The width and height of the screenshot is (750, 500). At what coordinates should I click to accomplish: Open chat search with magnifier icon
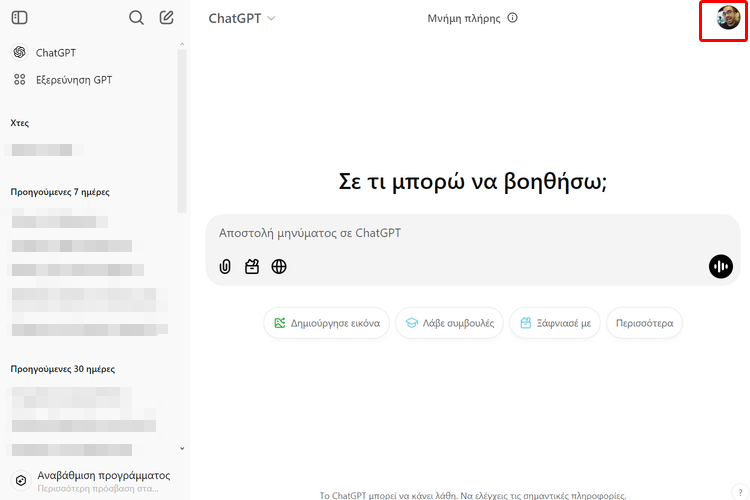click(136, 18)
